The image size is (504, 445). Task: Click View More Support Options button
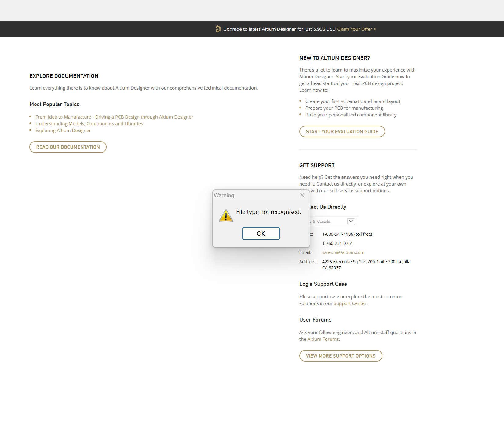coord(341,356)
